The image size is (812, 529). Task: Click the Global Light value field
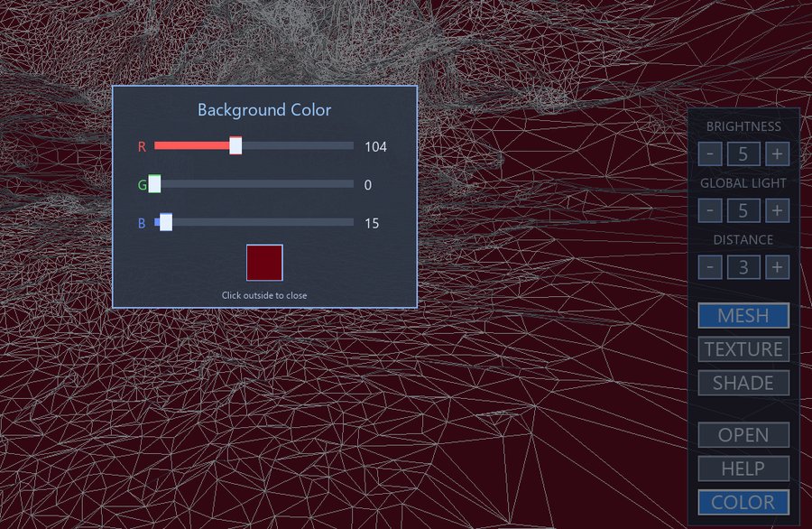[743, 210]
